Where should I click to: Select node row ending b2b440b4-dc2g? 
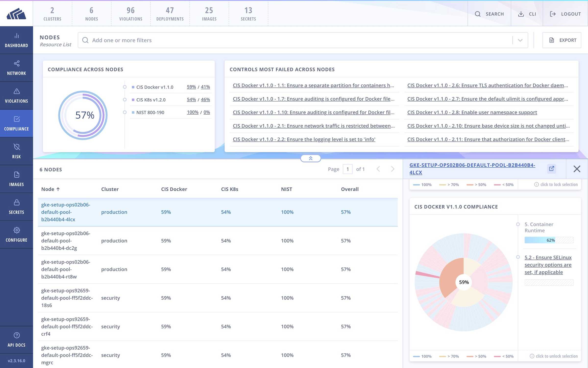[218, 241]
